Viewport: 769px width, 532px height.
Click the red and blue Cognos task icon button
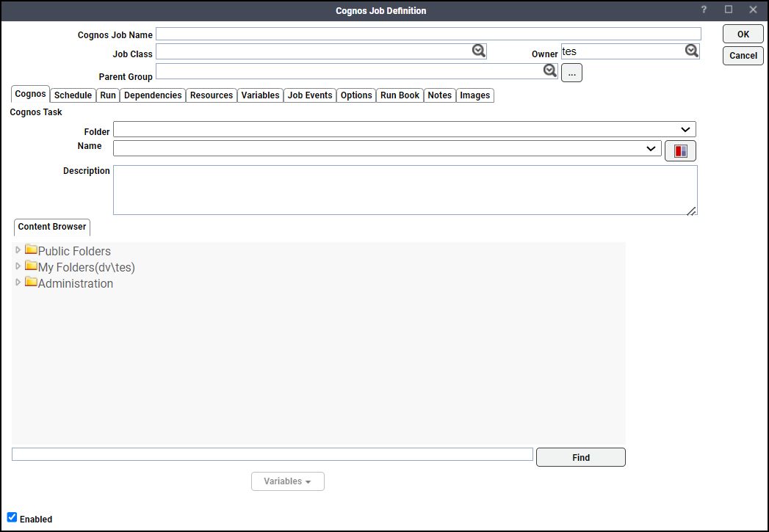coord(680,151)
